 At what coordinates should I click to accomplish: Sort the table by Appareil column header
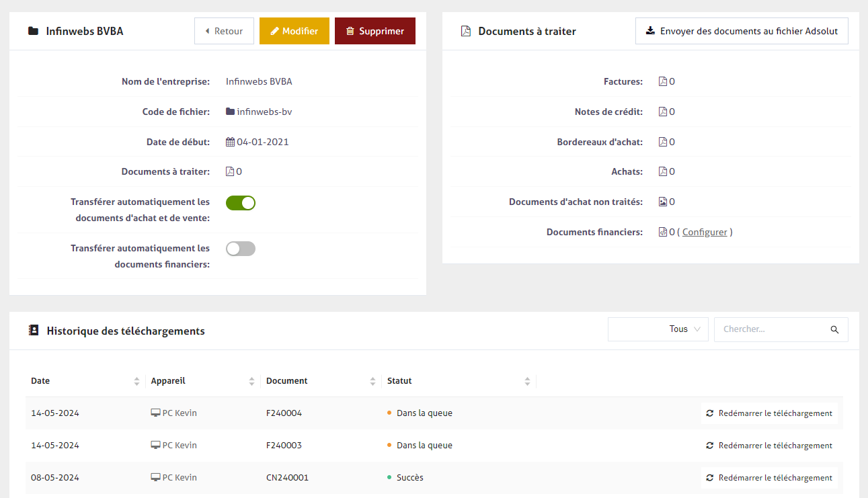click(x=168, y=381)
